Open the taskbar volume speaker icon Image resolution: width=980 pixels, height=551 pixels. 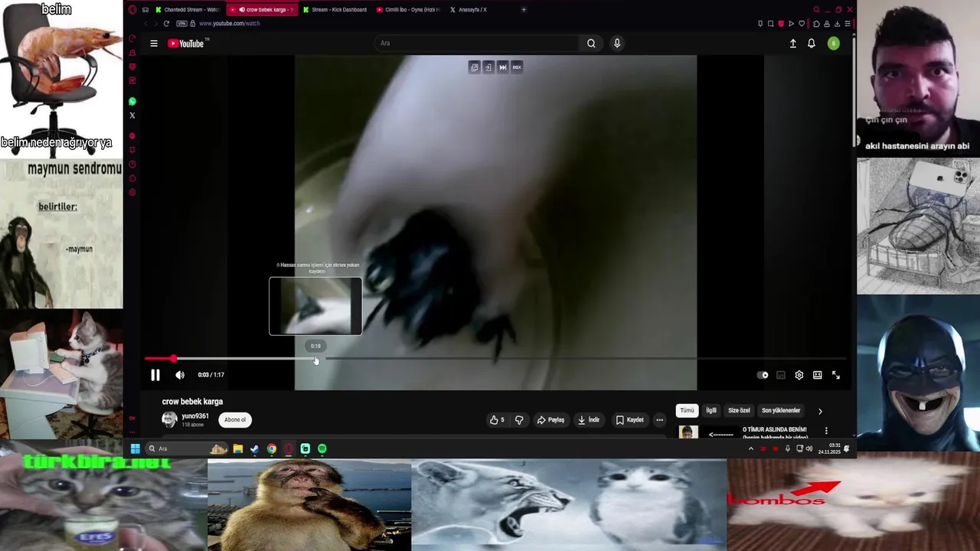click(x=809, y=448)
